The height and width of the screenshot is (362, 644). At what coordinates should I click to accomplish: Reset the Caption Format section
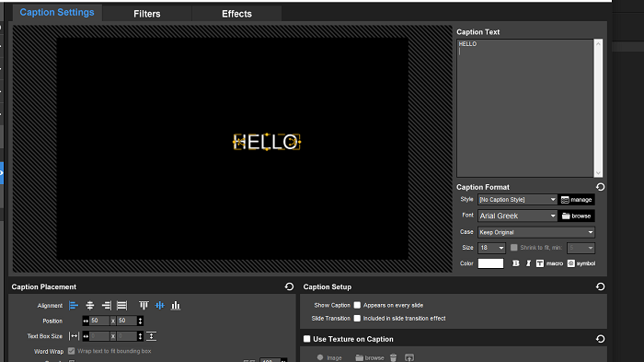coord(600,187)
